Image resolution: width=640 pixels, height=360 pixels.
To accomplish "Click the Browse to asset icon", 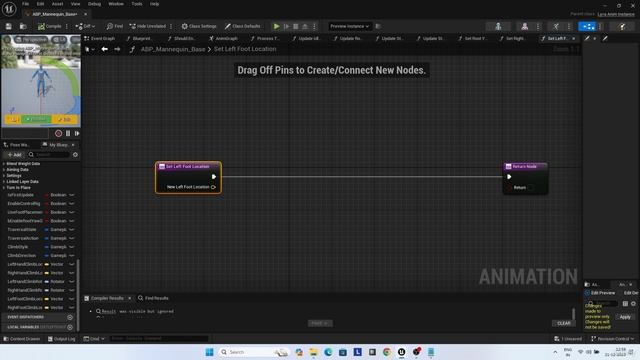I will tap(23, 27).
